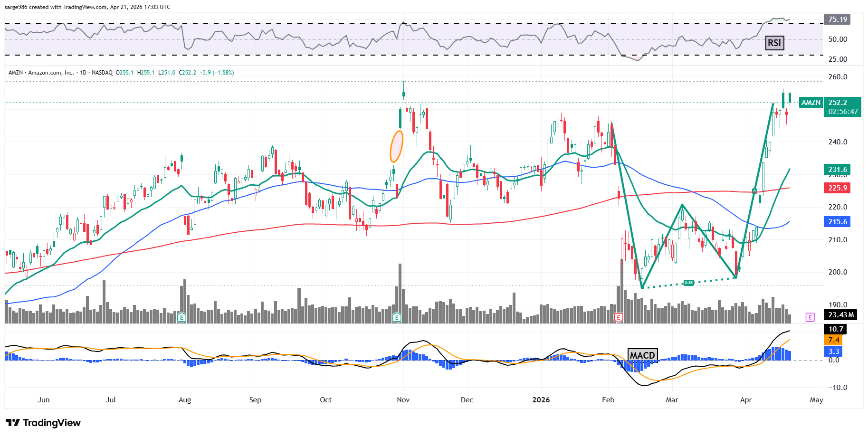
Task: Click the L251.0 low value
Action: 167,73
